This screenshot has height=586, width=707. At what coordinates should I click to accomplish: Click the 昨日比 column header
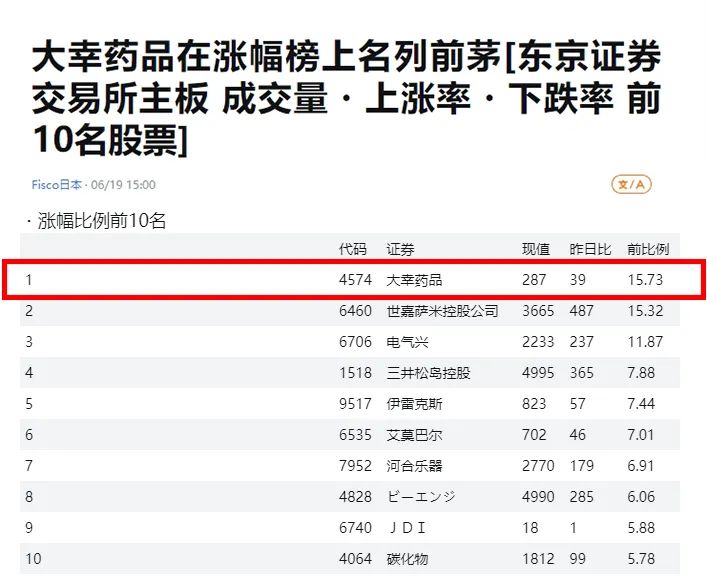pyautogui.click(x=590, y=249)
